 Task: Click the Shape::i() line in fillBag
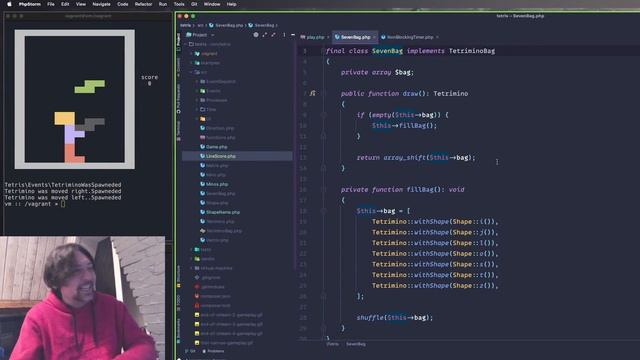pyautogui.click(x=435, y=222)
